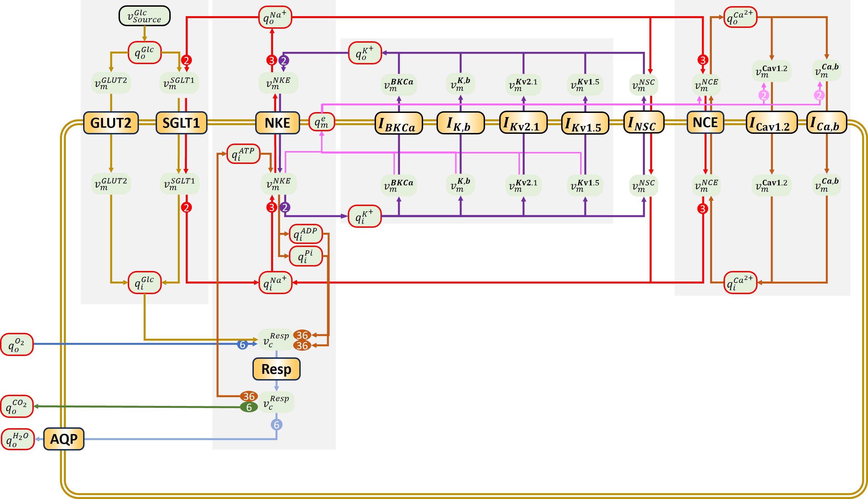Select the extracellular CO2 species node
Image resolution: width=868 pixels, height=499 pixels.
[x=17, y=406]
